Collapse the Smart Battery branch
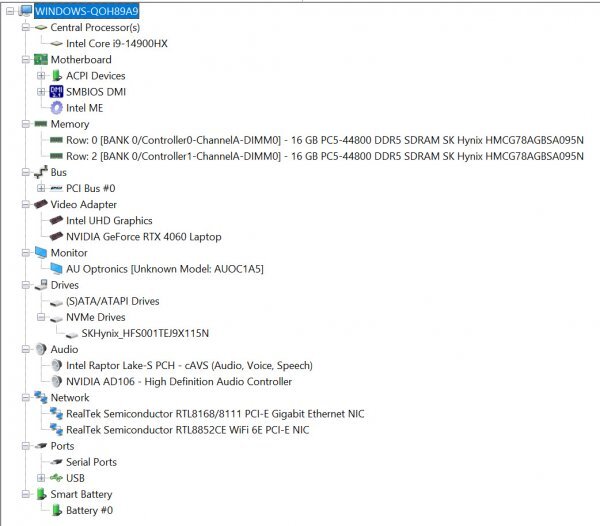This screenshot has height=526, width=600. click(26, 494)
